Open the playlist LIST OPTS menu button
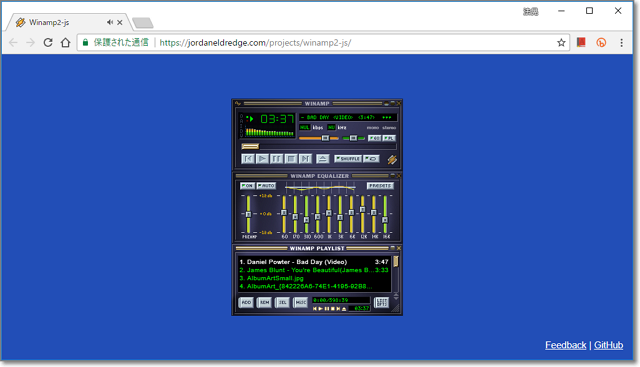 pos(381,302)
